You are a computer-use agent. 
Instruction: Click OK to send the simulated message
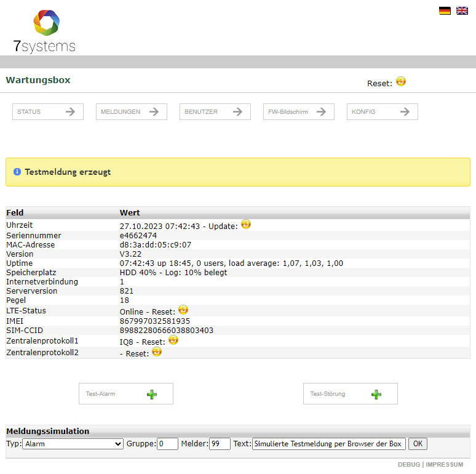pyautogui.click(x=418, y=444)
